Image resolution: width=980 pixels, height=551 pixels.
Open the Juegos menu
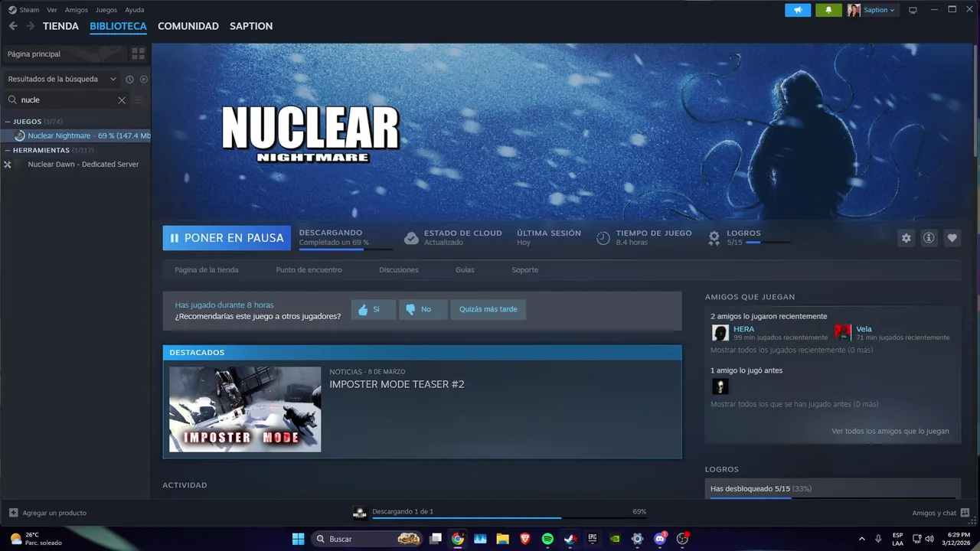point(106,10)
